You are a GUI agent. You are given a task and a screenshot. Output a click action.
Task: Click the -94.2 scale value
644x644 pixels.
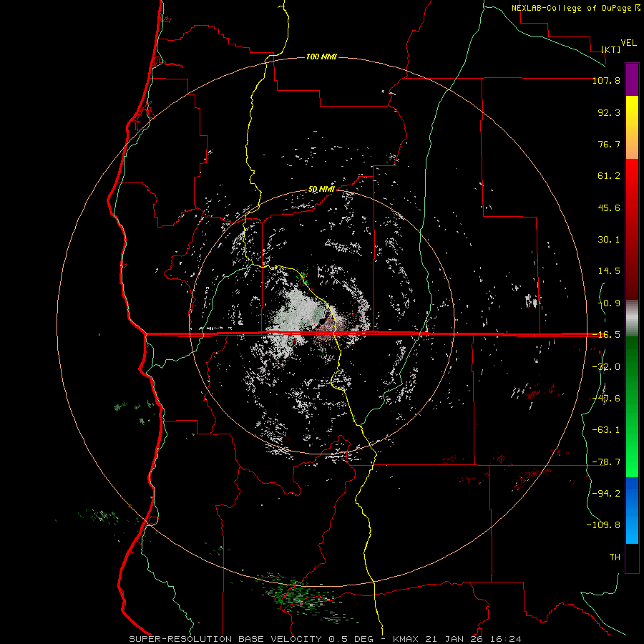(x=606, y=493)
